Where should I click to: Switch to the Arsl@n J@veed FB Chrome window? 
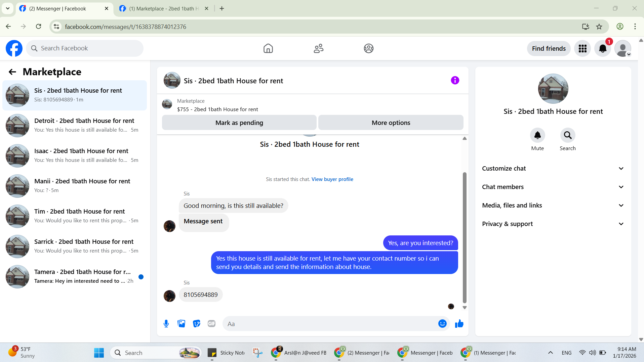tap(299, 353)
